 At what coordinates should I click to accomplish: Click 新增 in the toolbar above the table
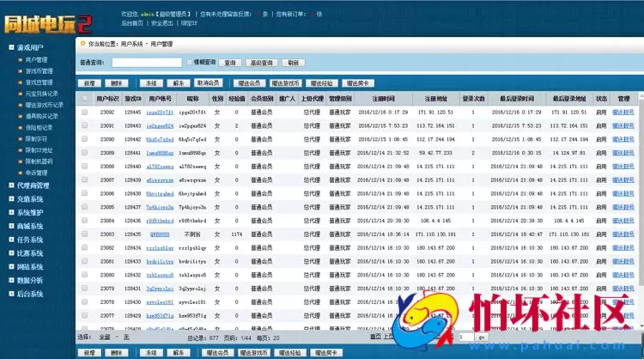coord(89,83)
